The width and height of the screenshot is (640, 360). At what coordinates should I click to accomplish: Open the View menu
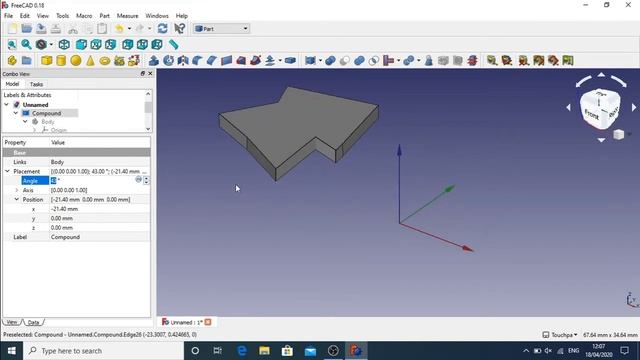tap(42, 16)
